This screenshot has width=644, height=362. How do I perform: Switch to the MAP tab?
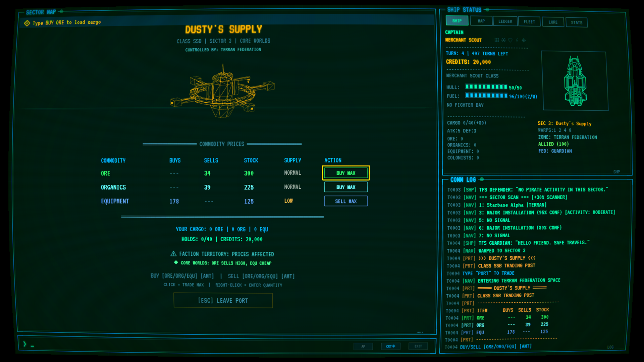point(481,21)
